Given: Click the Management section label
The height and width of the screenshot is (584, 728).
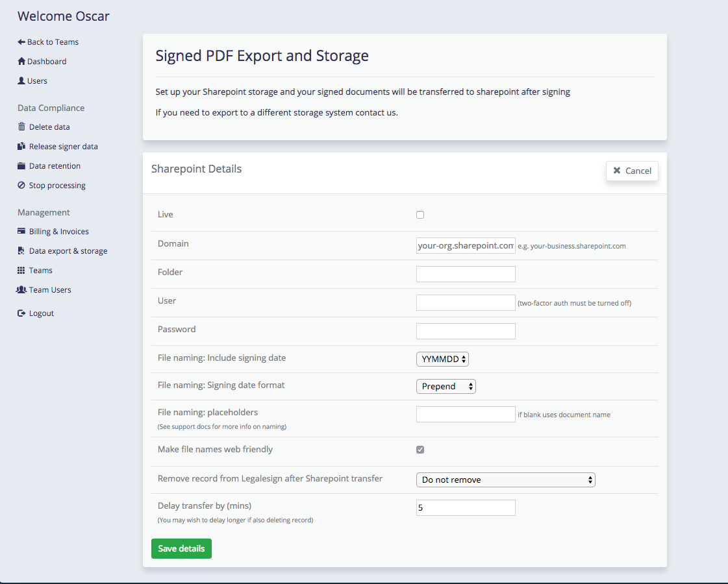Looking at the screenshot, I should 44,212.
